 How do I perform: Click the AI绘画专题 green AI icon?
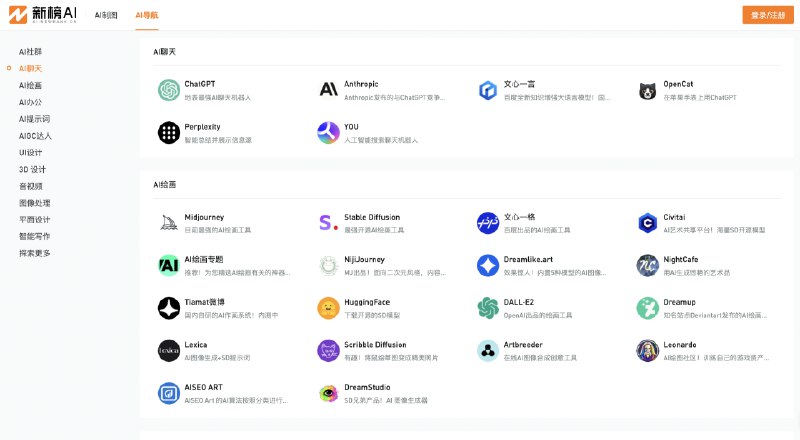click(169, 265)
